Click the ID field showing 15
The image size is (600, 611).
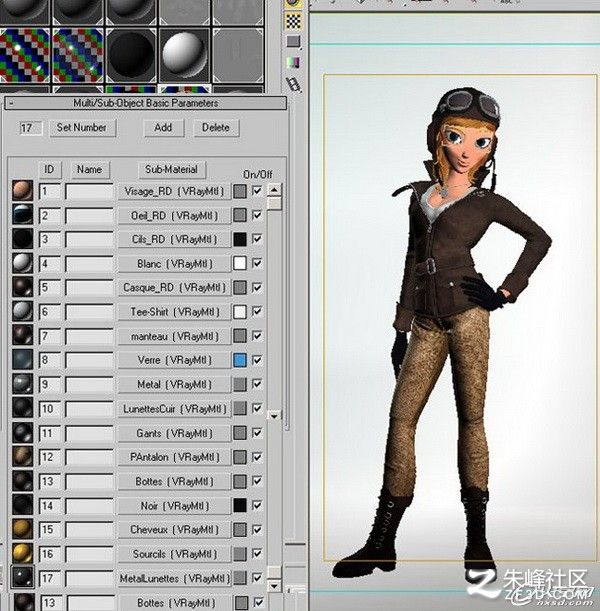click(50, 530)
